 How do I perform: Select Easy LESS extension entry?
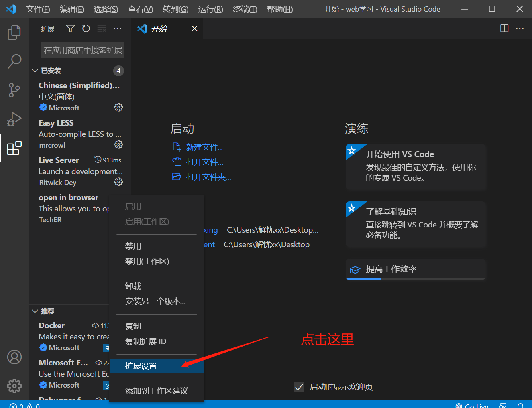click(x=80, y=134)
